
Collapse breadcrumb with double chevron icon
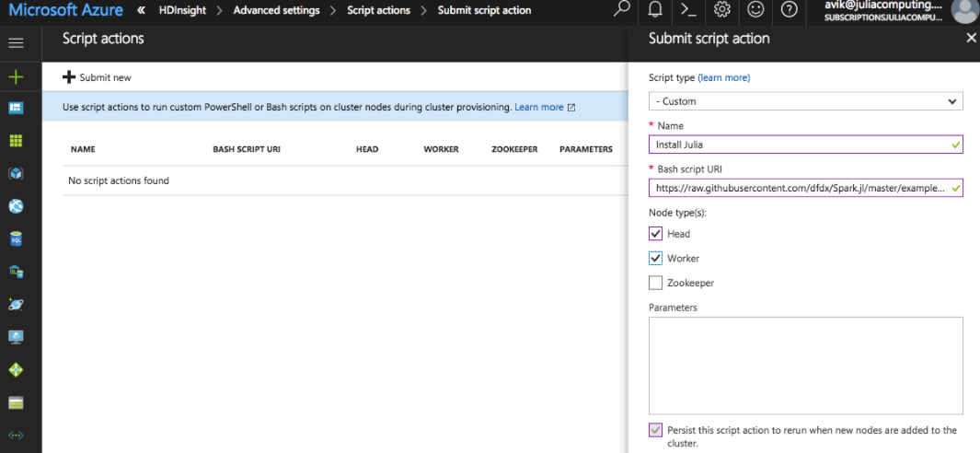(x=142, y=10)
